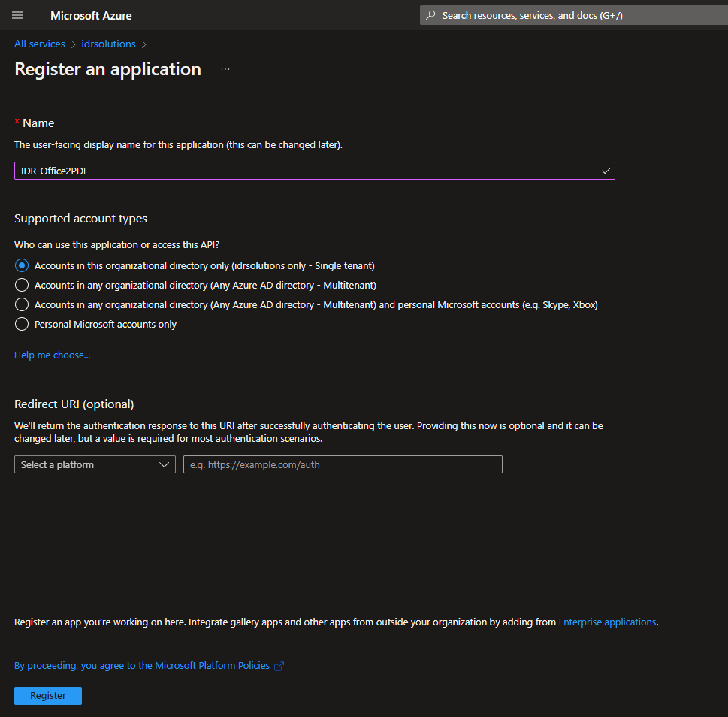Open the Select a platform dropdown
The width and height of the screenshot is (728, 717).
click(x=95, y=464)
